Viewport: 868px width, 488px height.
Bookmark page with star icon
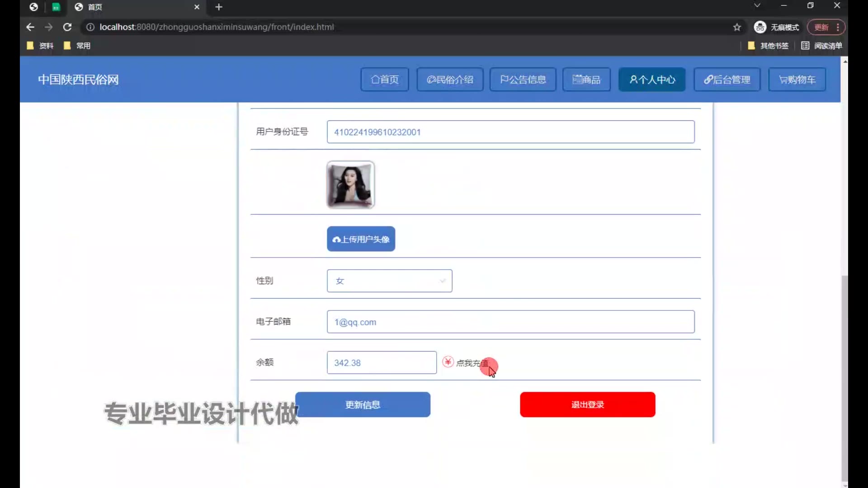tap(737, 27)
